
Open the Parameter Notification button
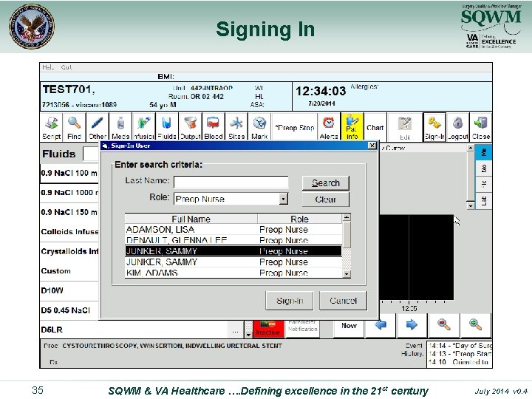[x=303, y=328]
